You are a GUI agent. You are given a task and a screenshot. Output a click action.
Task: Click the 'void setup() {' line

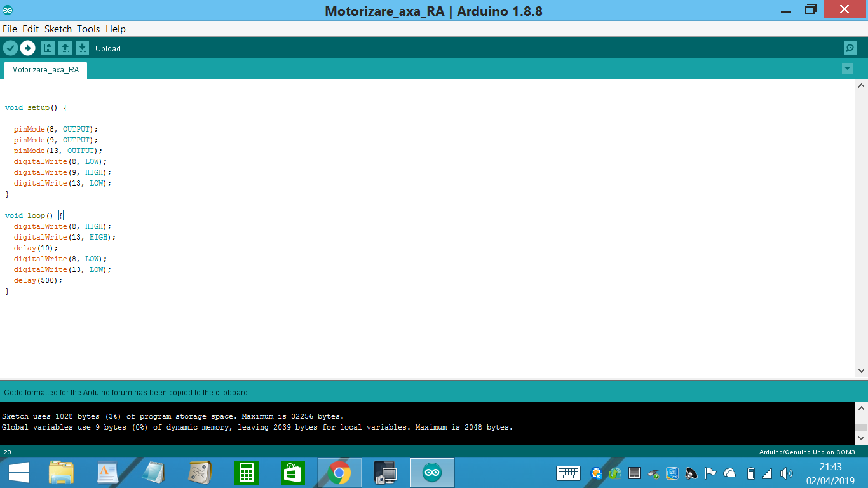[36, 108]
